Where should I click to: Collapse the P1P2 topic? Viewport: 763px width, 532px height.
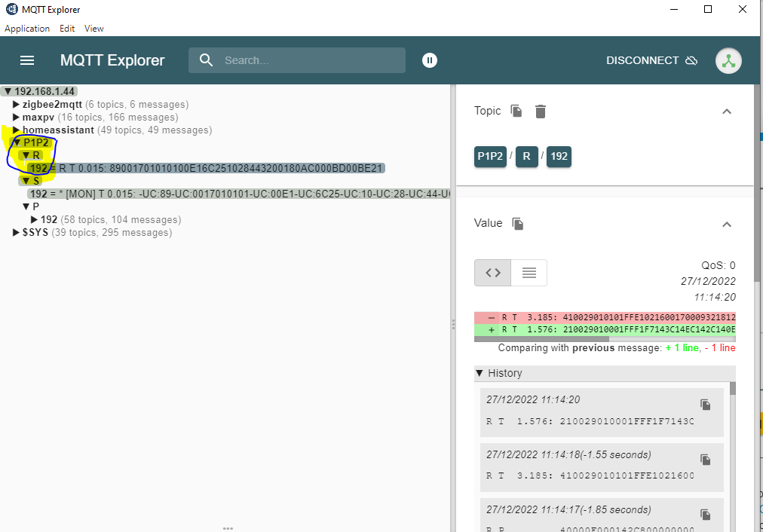pos(17,142)
